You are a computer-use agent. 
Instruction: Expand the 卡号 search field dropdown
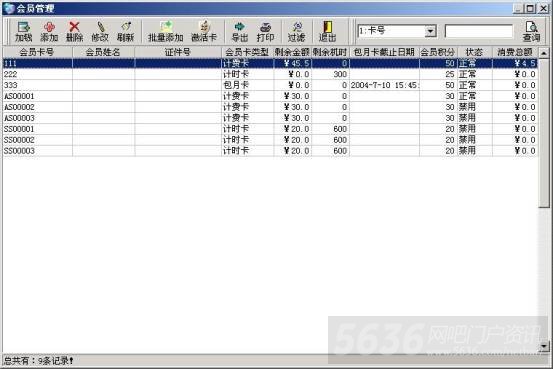pyautogui.click(x=430, y=31)
